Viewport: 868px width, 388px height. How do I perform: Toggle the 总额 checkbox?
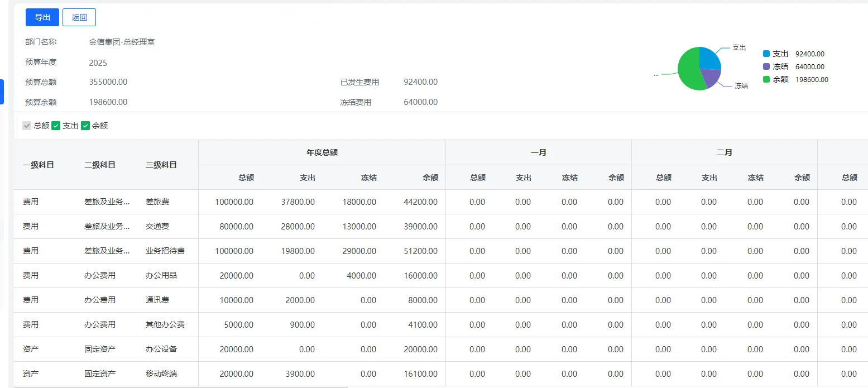(x=27, y=126)
